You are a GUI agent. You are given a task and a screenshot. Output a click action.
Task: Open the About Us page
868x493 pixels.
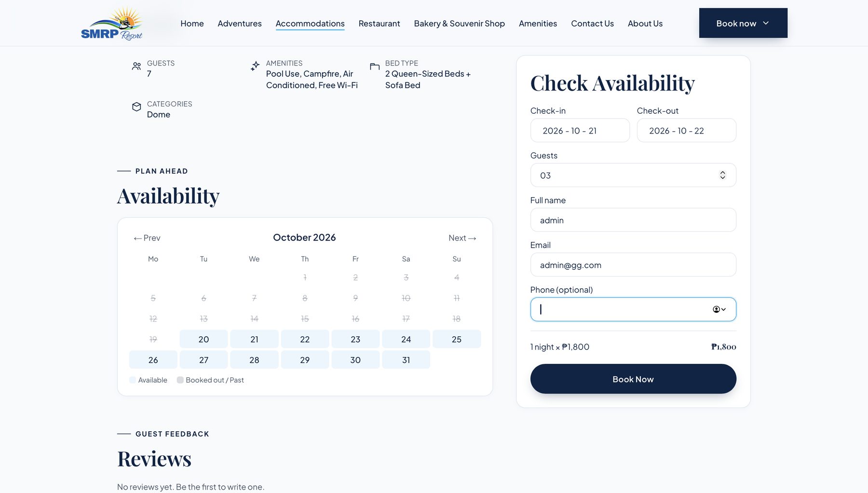645,24
